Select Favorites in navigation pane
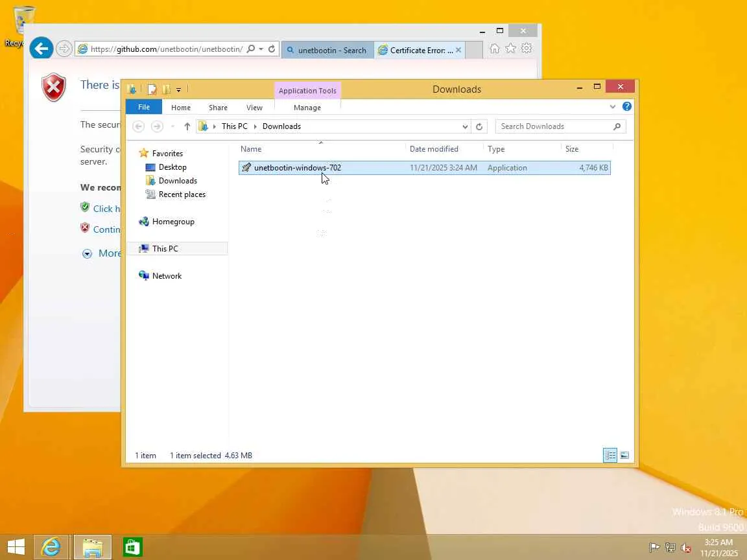The image size is (747, 560). tap(167, 154)
